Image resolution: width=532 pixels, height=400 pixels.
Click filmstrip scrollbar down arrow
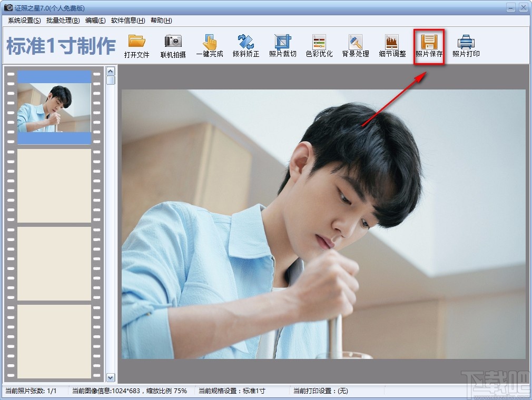coord(111,377)
